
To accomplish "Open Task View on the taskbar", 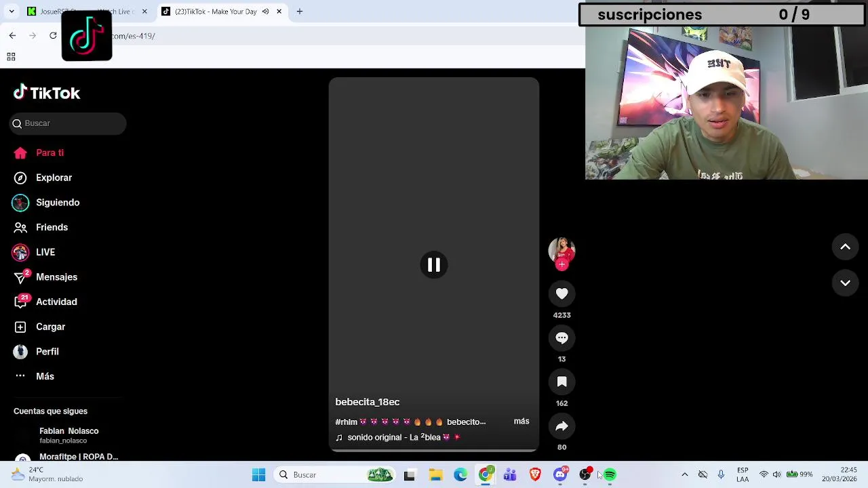I will [x=409, y=475].
